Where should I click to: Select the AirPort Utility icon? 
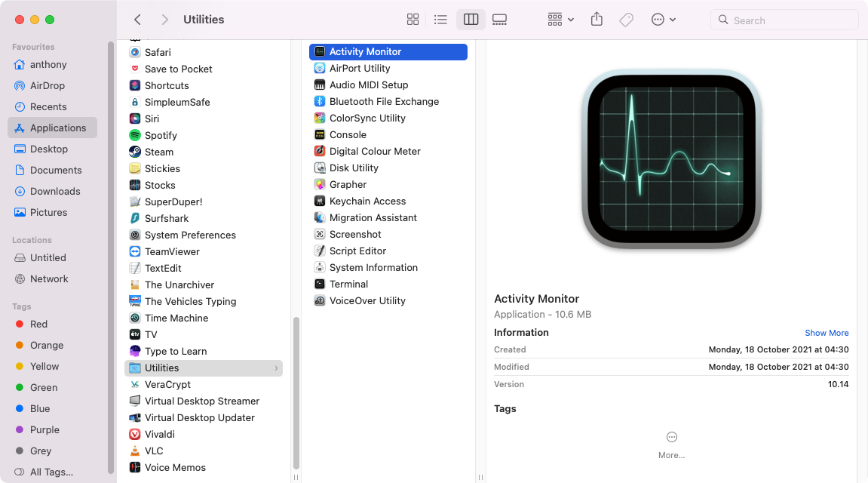point(320,68)
